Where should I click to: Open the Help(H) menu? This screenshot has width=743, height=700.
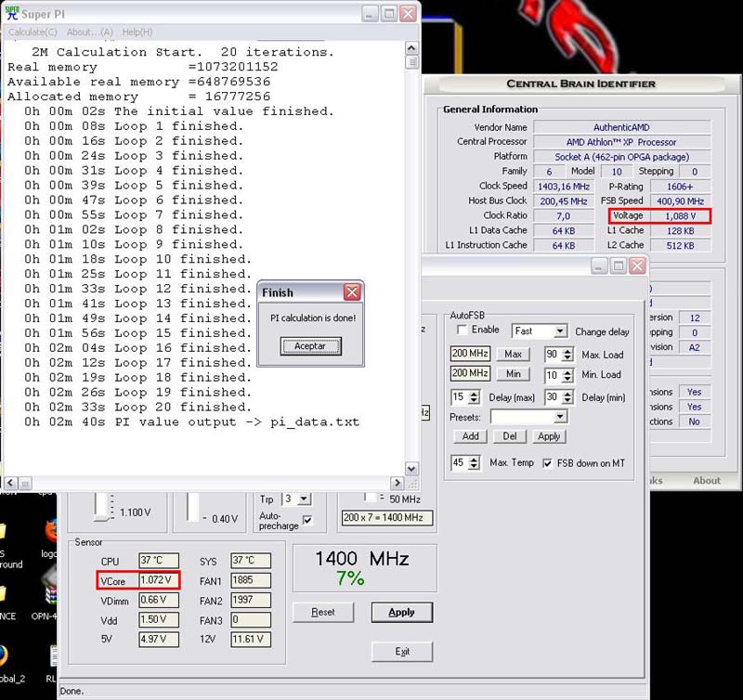[137, 32]
